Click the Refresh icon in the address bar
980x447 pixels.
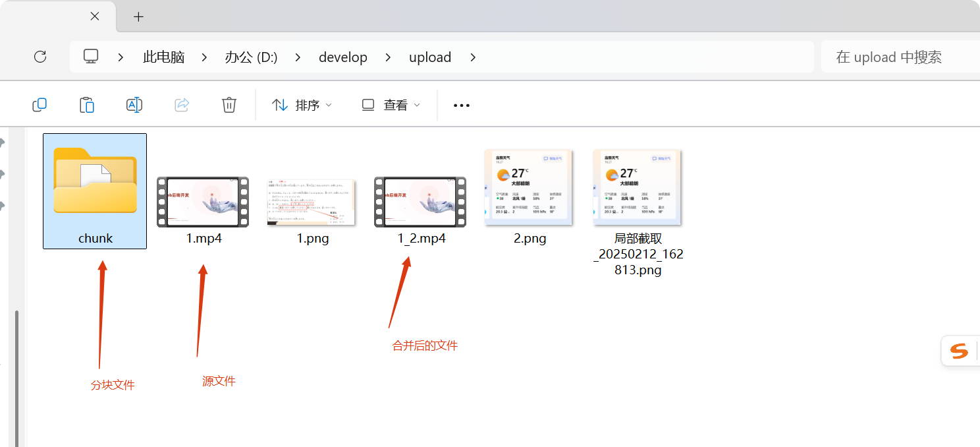pos(40,57)
